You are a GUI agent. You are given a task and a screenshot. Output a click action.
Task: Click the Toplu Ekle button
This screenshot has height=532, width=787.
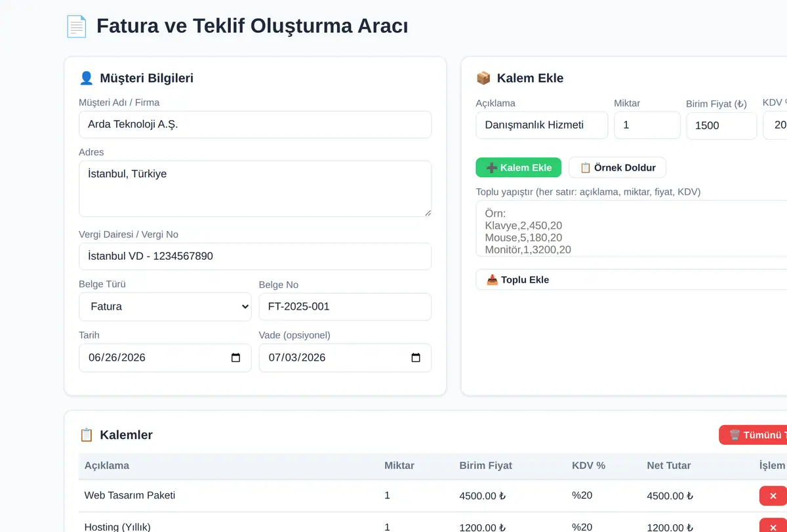click(x=631, y=279)
